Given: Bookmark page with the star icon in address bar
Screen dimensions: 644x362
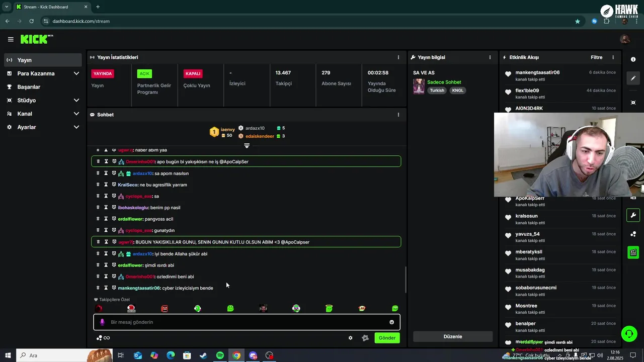Looking at the screenshot, I should [x=578, y=21].
